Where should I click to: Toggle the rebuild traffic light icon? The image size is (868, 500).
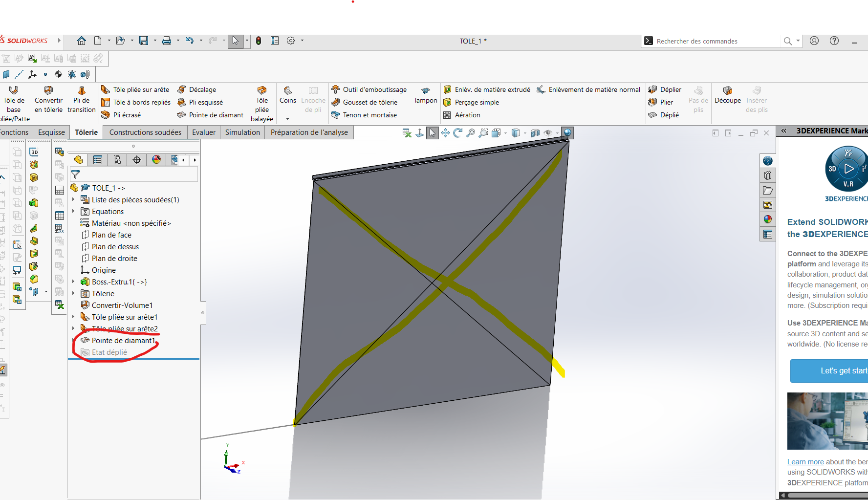259,41
